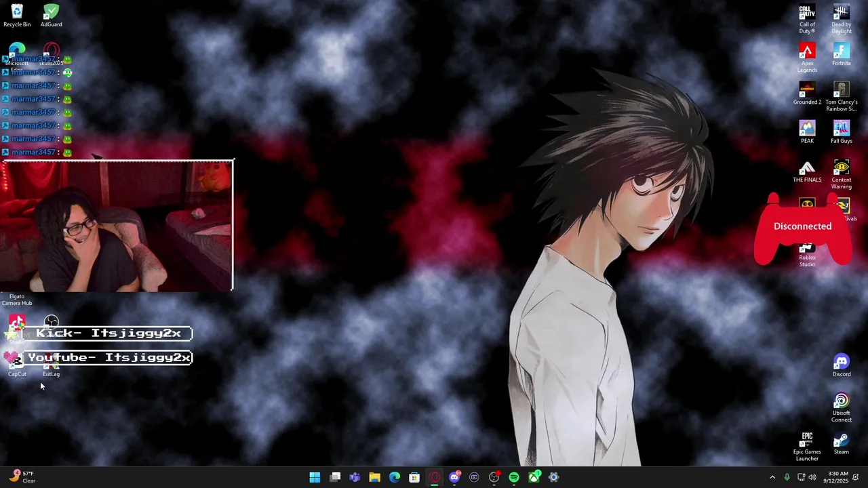The height and width of the screenshot is (488, 868).
Task: Click the microphone tray icon
Action: pyautogui.click(x=787, y=477)
